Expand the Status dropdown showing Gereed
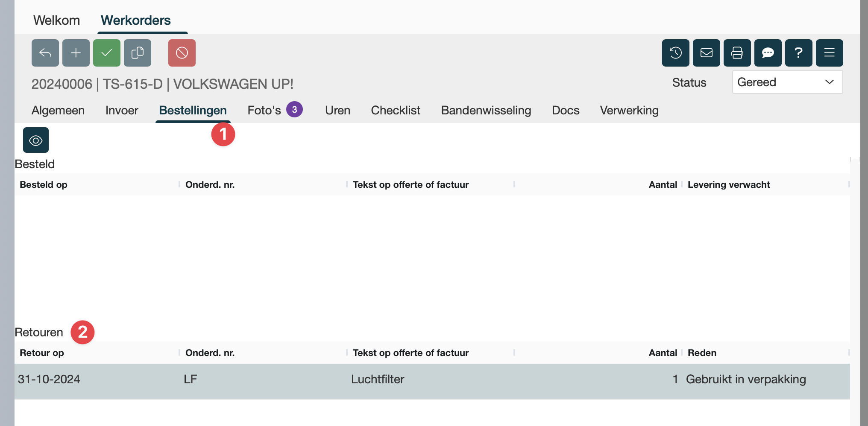This screenshot has height=426, width=868. click(787, 82)
